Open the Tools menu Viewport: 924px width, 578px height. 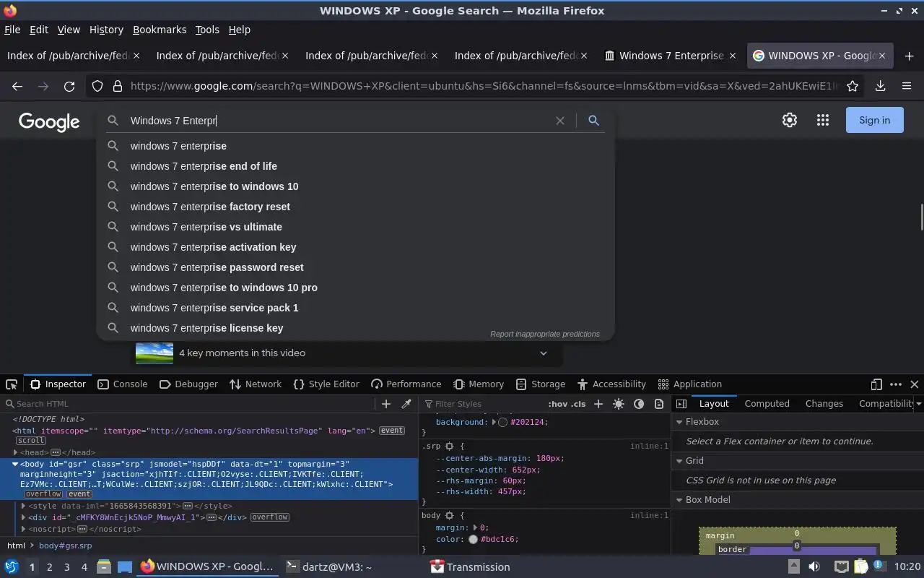click(207, 30)
